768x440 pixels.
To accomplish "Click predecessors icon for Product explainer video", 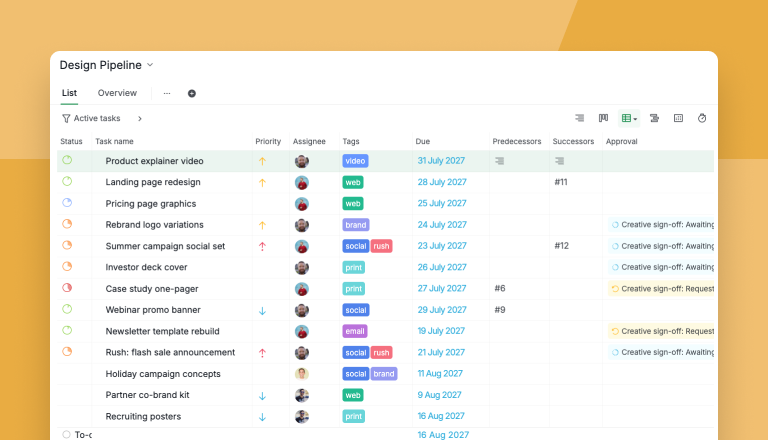I will tap(500, 161).
